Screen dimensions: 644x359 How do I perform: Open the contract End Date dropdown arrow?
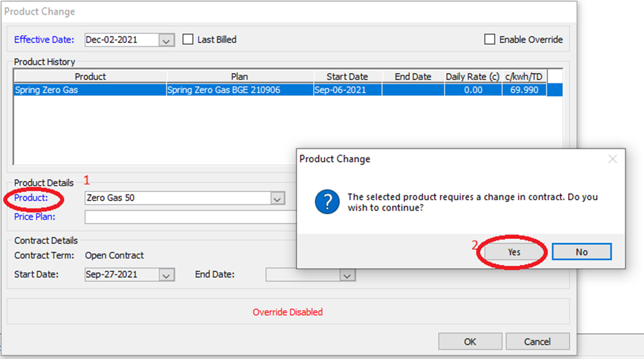[x=347, y=275]
